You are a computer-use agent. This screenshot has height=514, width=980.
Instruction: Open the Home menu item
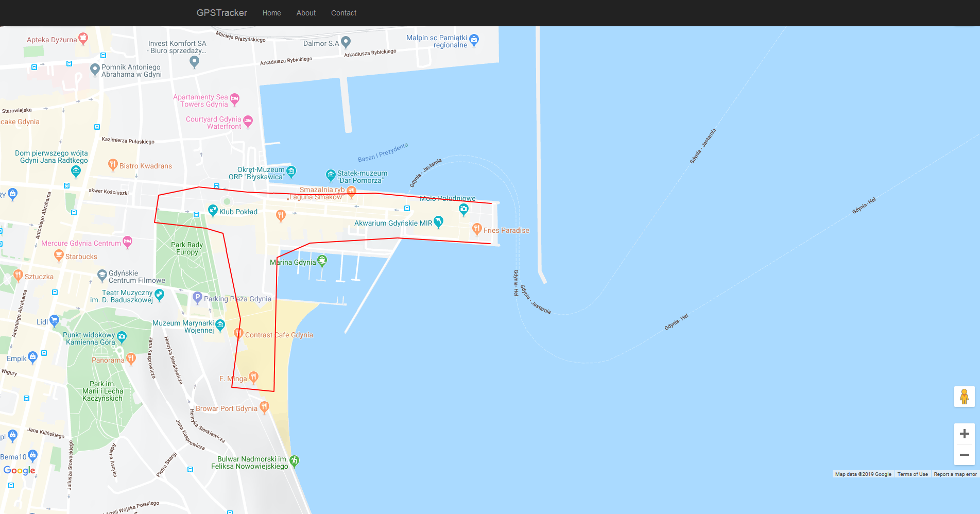pyautogui.click(x=271, y=13)
